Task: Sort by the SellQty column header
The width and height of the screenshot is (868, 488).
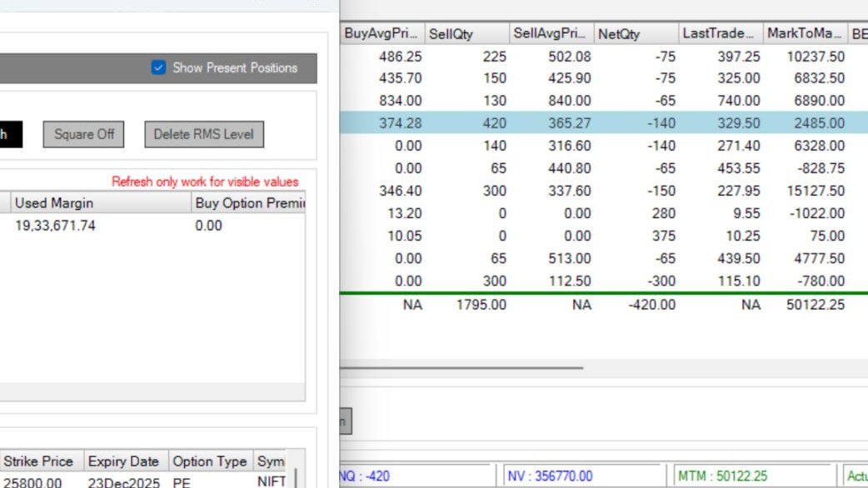Action: coord(455,32)
